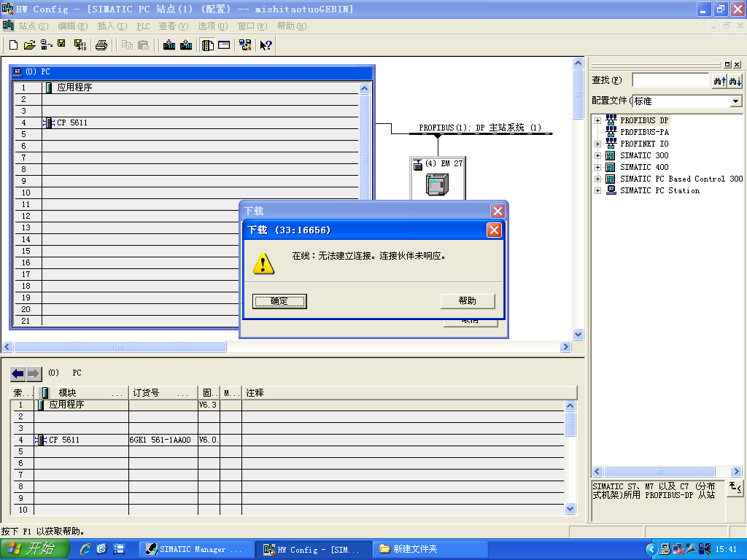
Task: Close the 下载 (33:16656) error dialog
Action: [494, 230]
